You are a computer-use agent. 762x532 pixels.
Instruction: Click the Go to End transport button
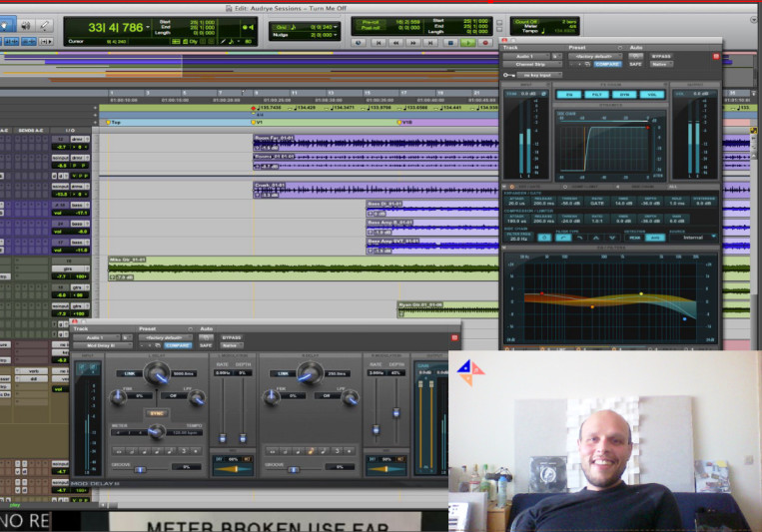pyautogui.click(x=430, y=43)
